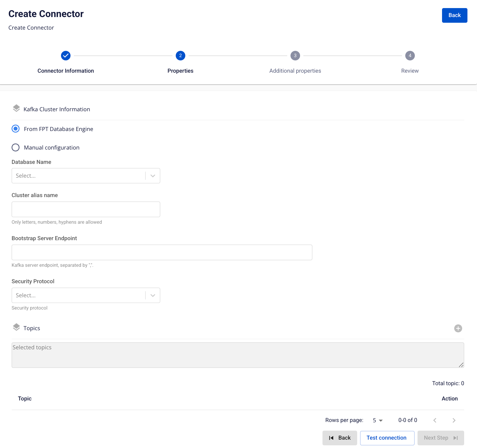Screen dimensions: 477x448
Task: Click the Next Step button
Action: click(441, 438)
